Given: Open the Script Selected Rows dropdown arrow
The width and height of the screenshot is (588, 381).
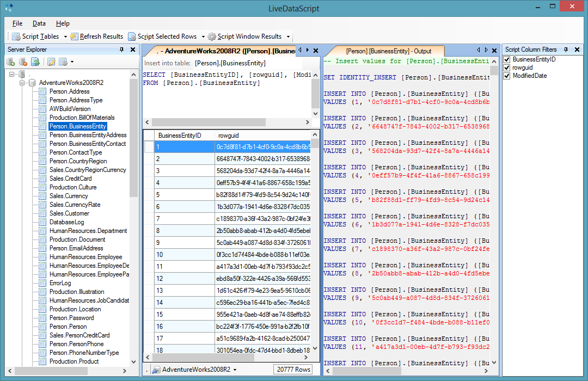Looking at the screenshot, I should tap(203, 37).
